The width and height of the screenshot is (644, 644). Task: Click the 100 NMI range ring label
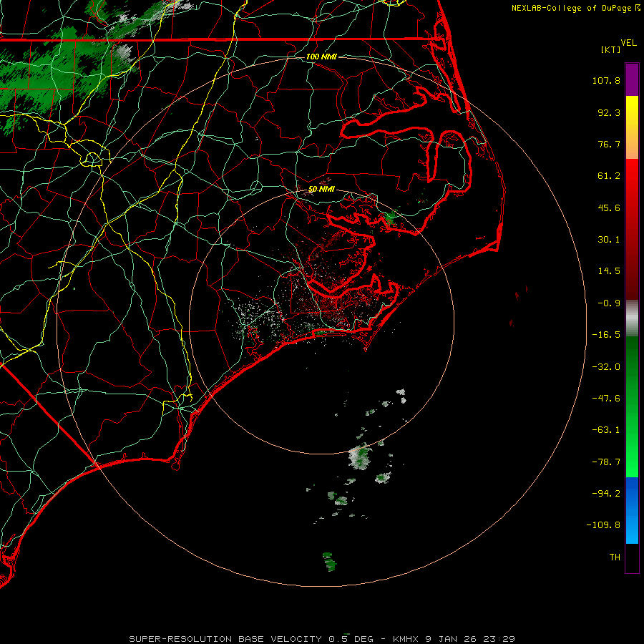(321, 57)
